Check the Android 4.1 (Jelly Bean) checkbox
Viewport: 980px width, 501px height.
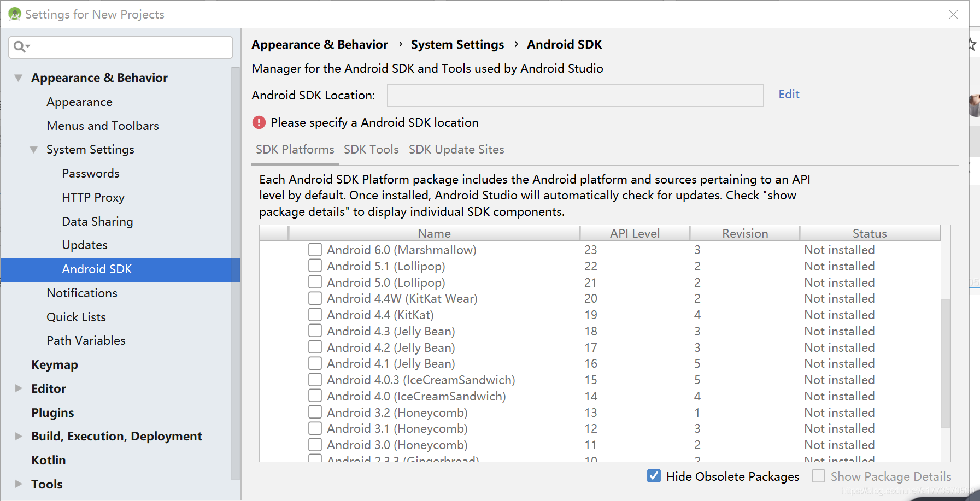(315, 363)
